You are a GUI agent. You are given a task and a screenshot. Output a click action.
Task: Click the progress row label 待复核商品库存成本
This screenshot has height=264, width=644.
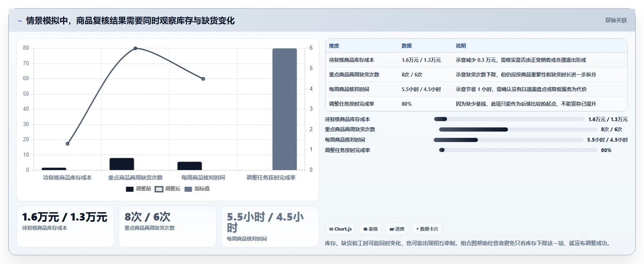click(x=347, y=119)
